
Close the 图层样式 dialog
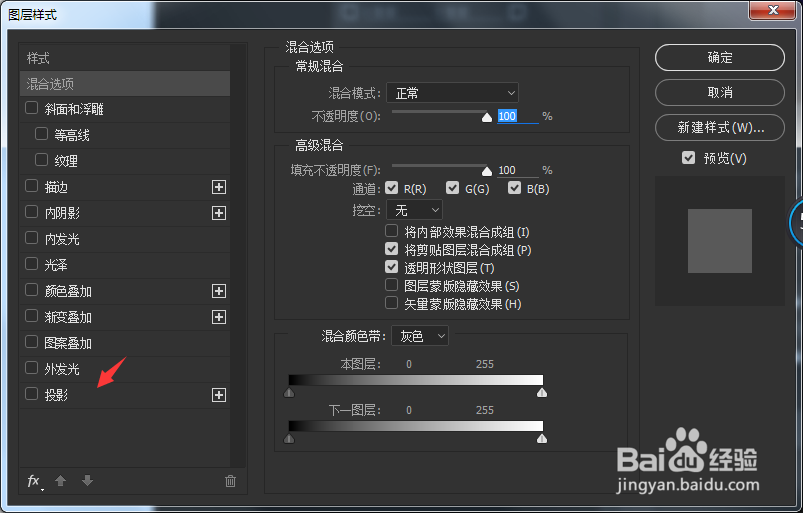pos(772,10)
